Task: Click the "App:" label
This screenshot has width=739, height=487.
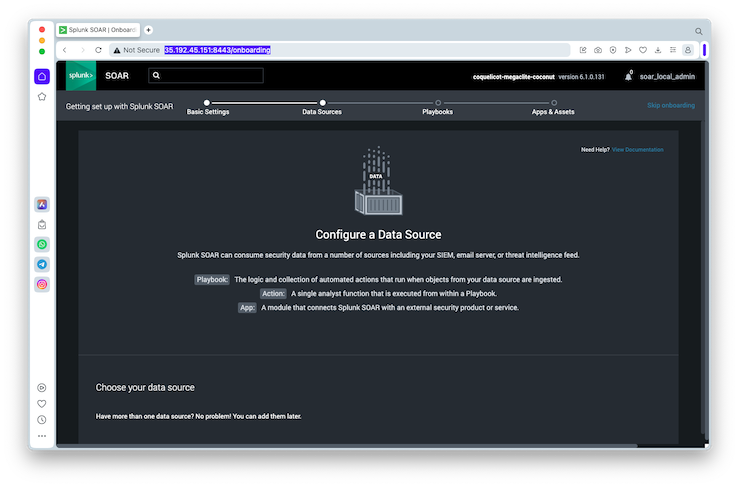Action: 247,308
